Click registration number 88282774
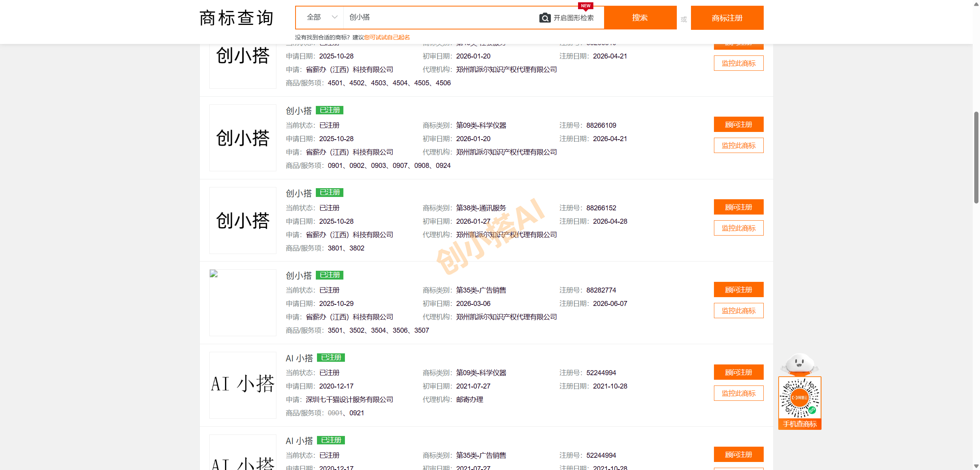The width and height of the screenshot is (980, 470). click(x=601, y=290)
